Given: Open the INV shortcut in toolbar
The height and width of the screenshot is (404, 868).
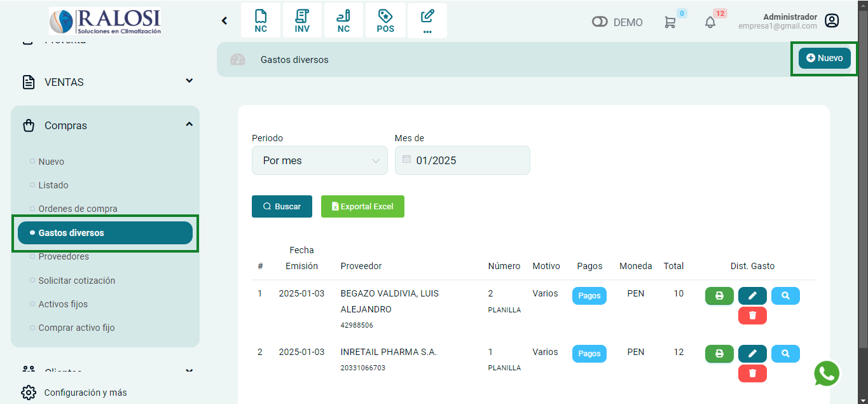Looking at the screenshot, I should pos(302,21).
